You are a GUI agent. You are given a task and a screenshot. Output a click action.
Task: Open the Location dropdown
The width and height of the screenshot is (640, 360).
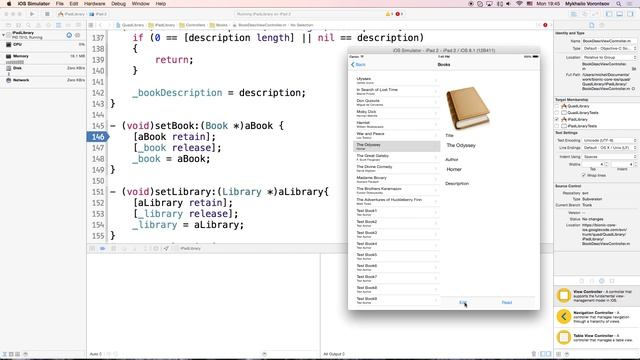point(608,58)
